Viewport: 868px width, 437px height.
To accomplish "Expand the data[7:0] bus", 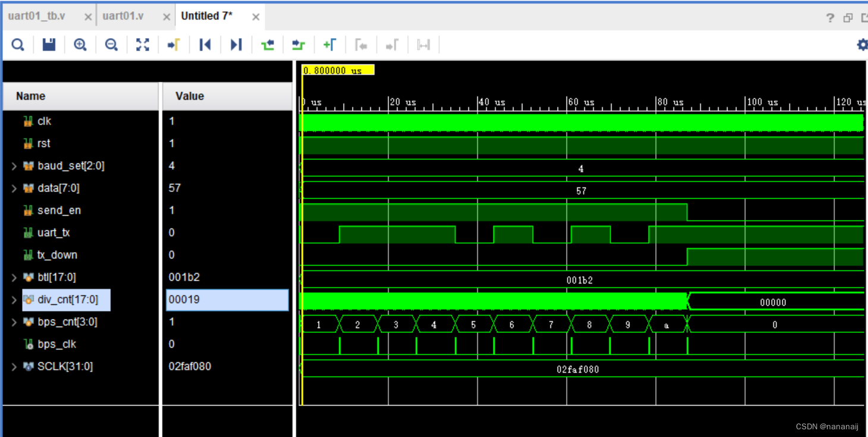I will [x=14, y=188].
